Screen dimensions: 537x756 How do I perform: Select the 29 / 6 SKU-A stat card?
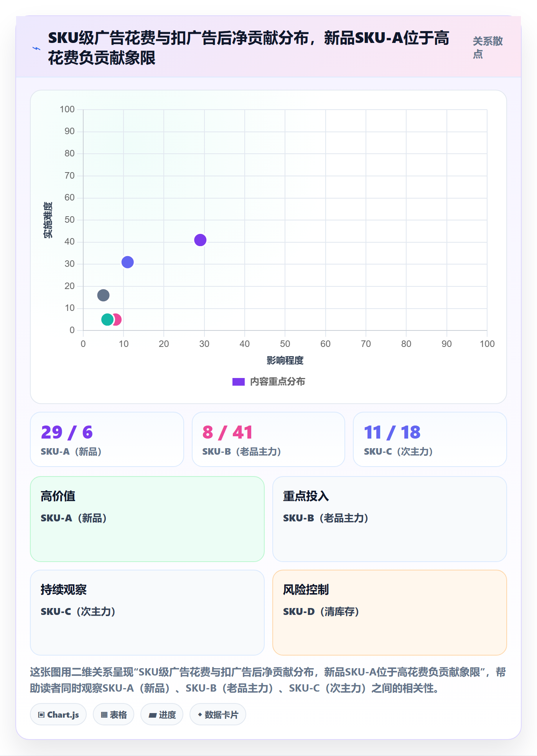(107, 439)
